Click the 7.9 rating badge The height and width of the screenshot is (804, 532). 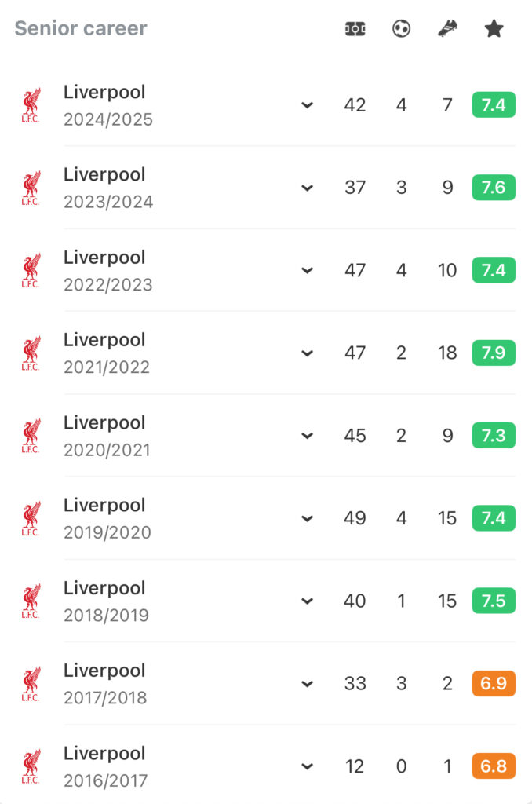(x=494, y=353)
